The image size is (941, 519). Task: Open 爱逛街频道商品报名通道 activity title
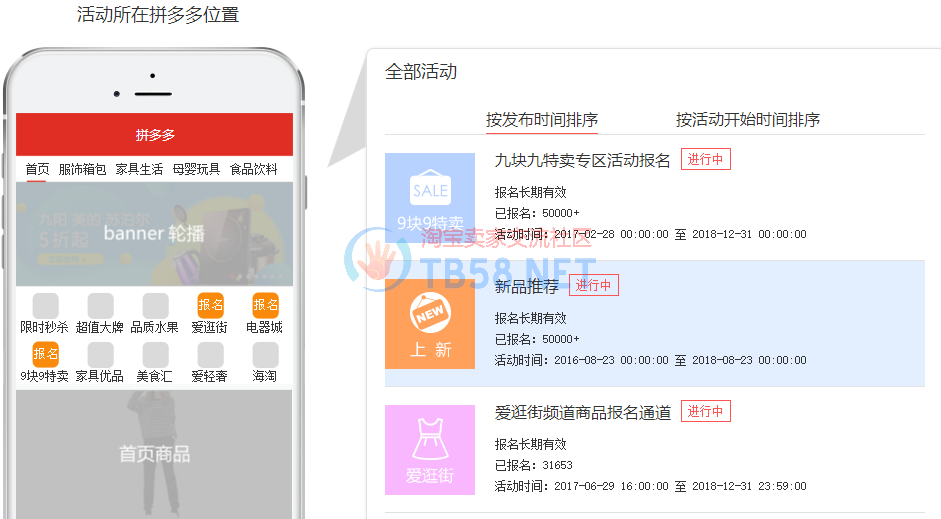click(x=582, y=413)
